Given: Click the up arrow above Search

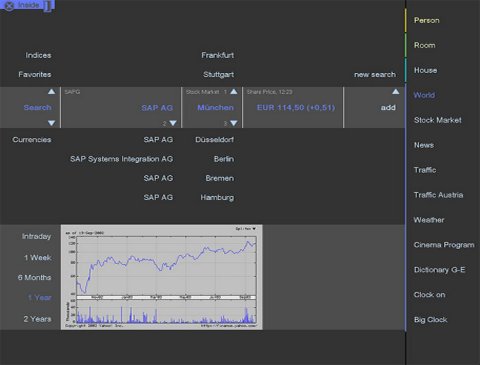Looking at the screenshot, I should [x=51, y=91].
